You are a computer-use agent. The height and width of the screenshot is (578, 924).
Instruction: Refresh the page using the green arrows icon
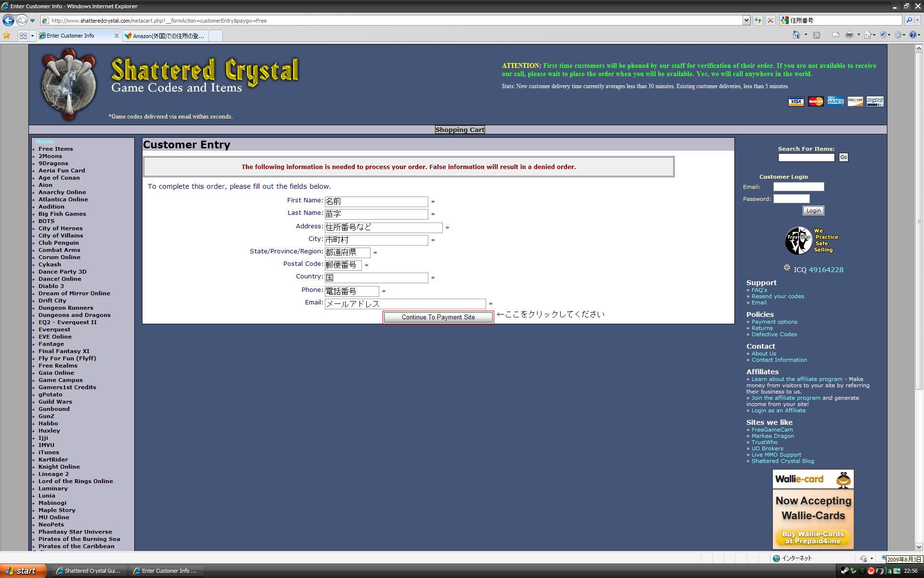757,20
